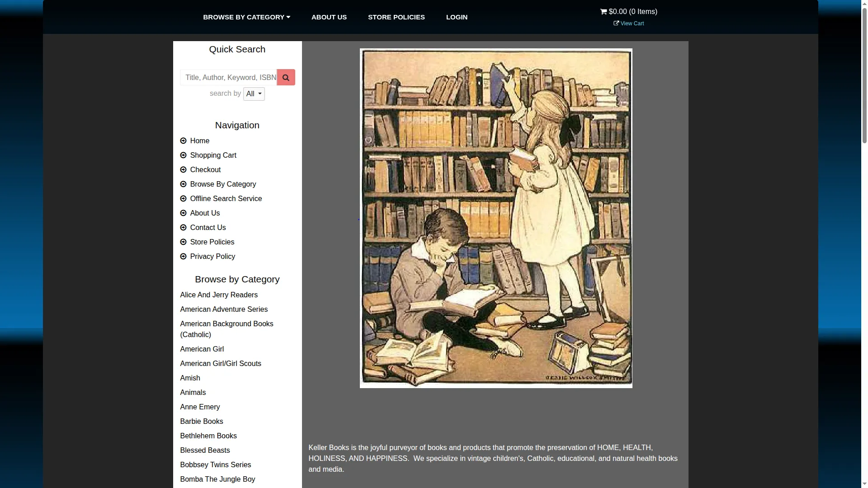The image size is (868, 488).
Task: Open Offline Search Service link
Action: (226, 199)
